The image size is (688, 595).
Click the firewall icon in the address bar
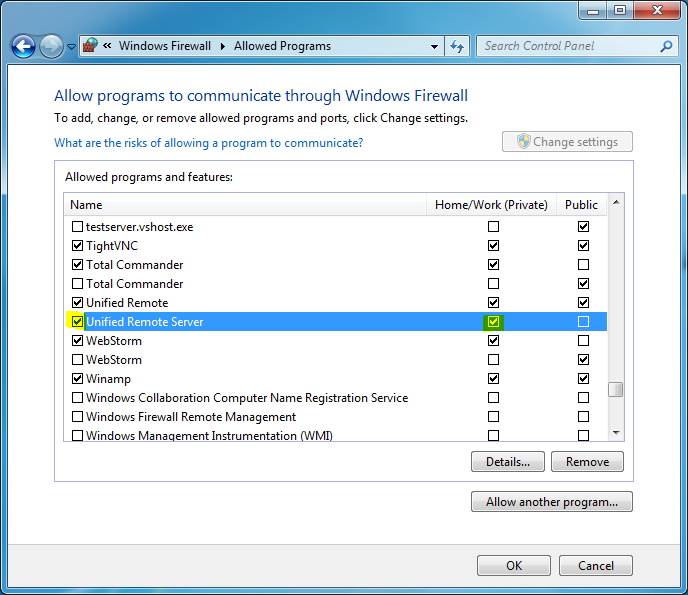tap(90, 45)
